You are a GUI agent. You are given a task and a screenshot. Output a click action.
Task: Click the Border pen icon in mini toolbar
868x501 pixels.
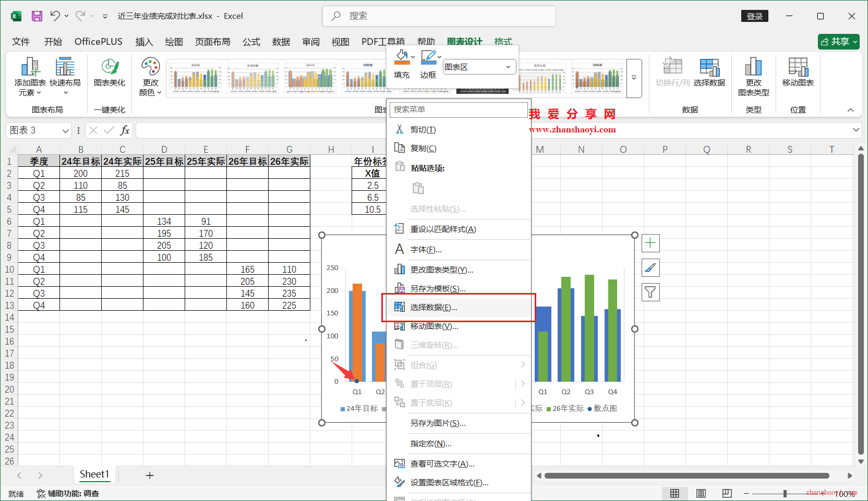point(428,56)
